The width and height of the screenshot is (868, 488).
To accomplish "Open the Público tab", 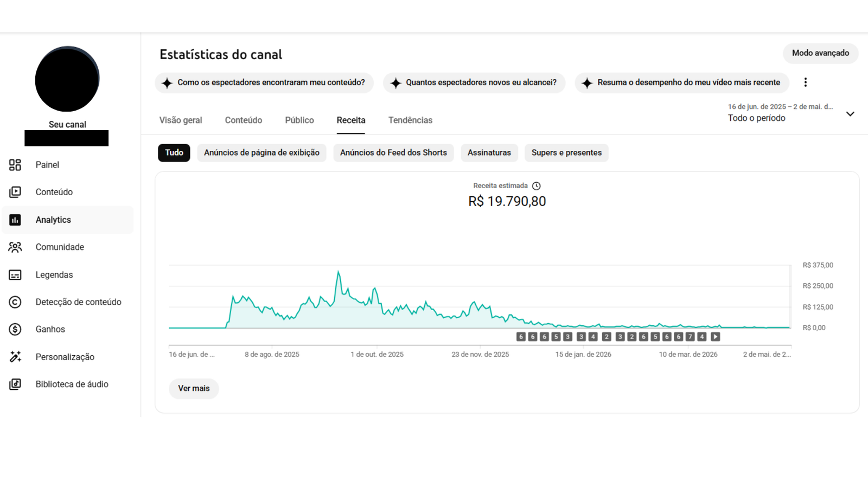I will click(x=299, y=120).
